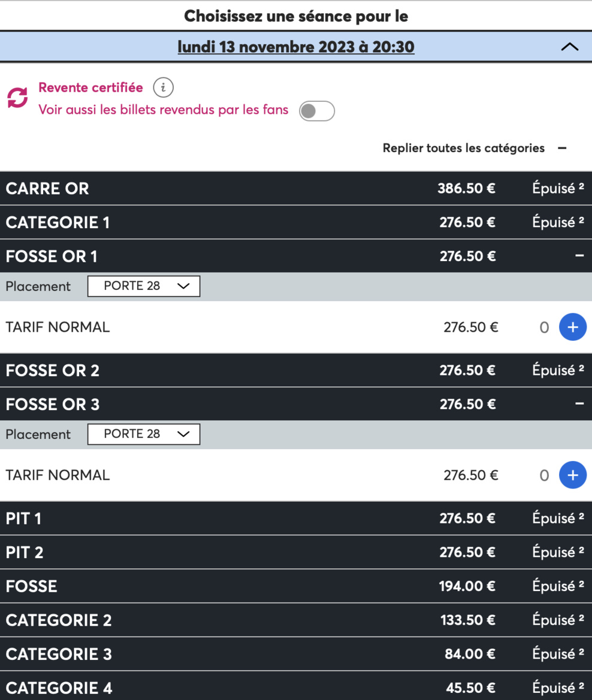Open the PORTE 28 dropdown in FOSSE OR 1
Screen dimensions: 592x700
point(143,286)
